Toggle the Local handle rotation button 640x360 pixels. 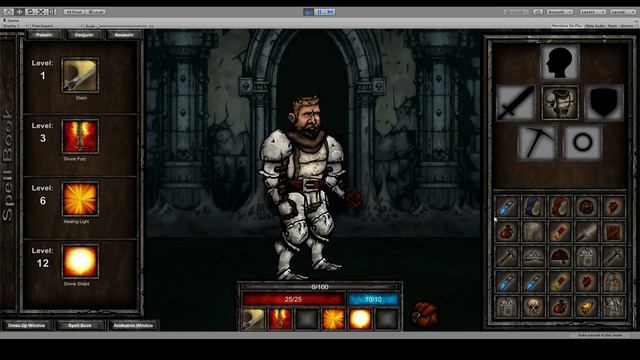96,12
